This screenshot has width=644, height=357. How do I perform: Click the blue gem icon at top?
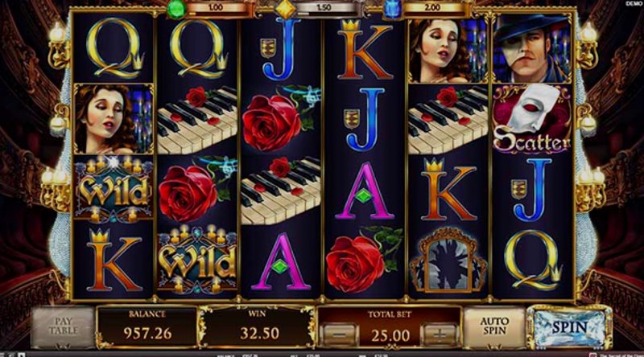point(392,9)
